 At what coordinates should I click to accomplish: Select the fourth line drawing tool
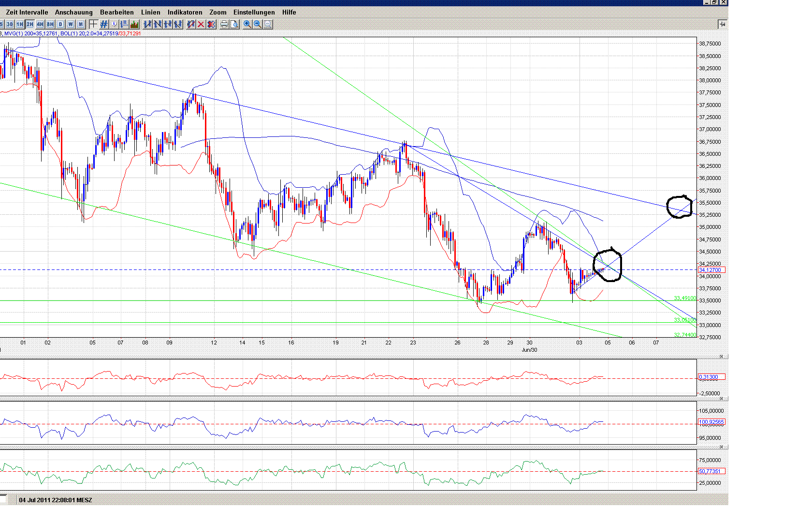[x=178, y=24]
